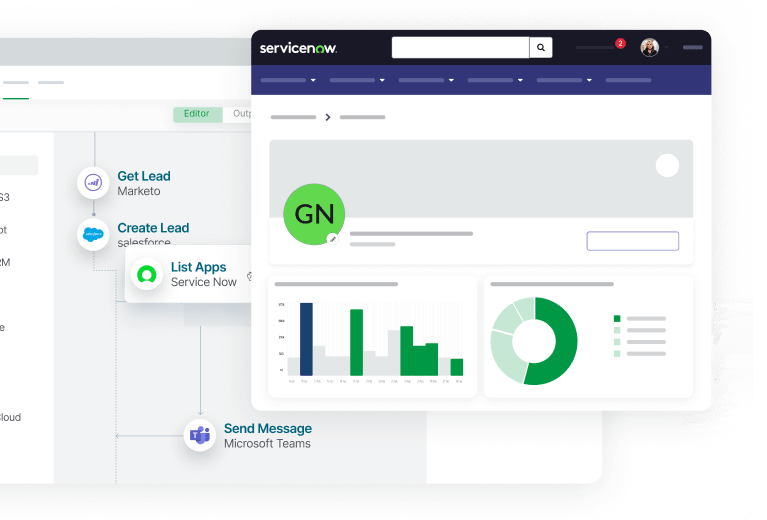Screen dimensions: 767x520
Task: Click the breadcrumb chevron separator arrow
Action: [328, 117]
